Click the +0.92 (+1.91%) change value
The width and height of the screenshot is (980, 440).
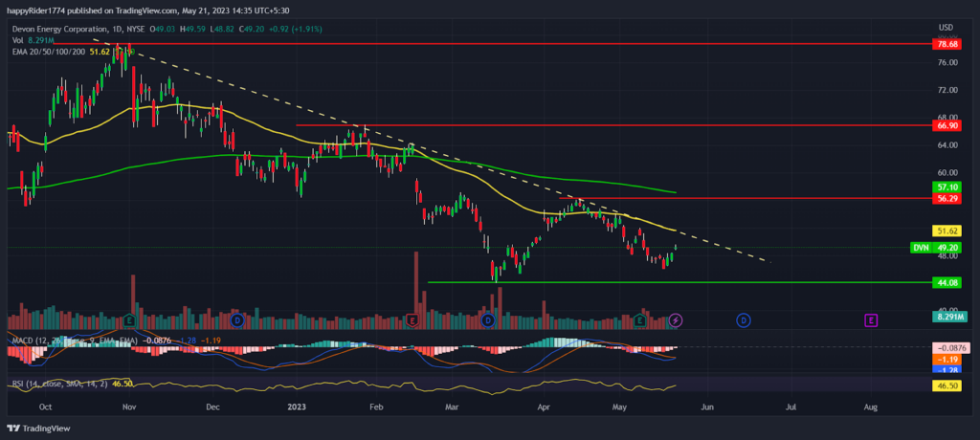(296, 29)
